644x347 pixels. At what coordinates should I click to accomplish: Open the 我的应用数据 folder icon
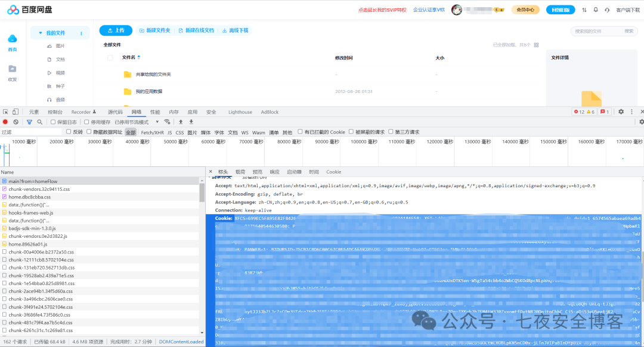128,91
